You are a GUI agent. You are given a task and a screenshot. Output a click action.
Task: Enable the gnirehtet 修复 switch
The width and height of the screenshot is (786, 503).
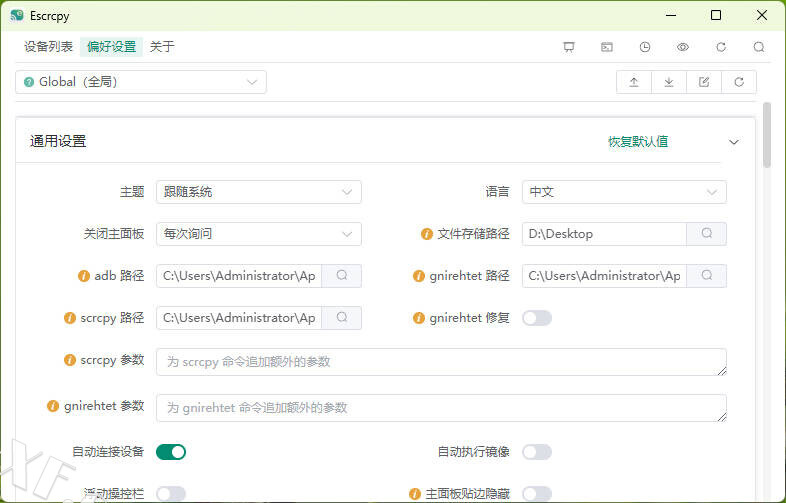pos(537,318)
